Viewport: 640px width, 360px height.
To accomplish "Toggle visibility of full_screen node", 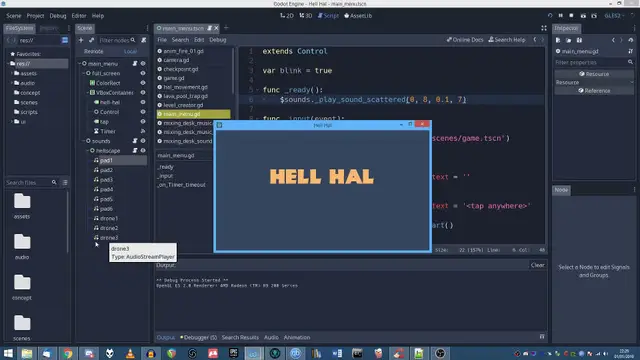I will point(143,73).
